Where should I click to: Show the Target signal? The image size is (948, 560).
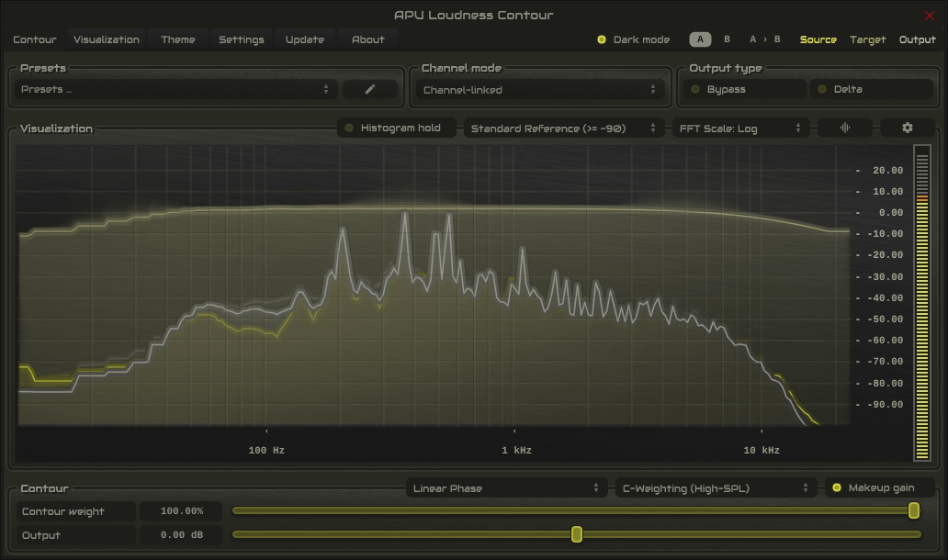point(867,39)
